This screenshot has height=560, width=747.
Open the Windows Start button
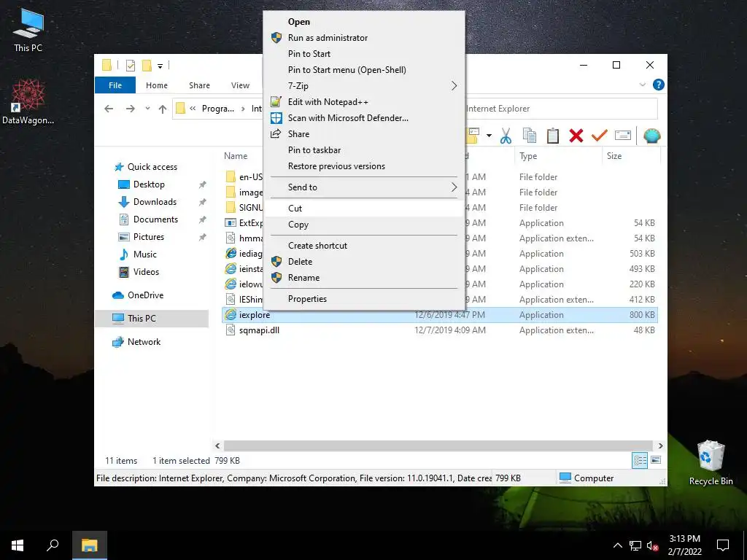(18, 545)
